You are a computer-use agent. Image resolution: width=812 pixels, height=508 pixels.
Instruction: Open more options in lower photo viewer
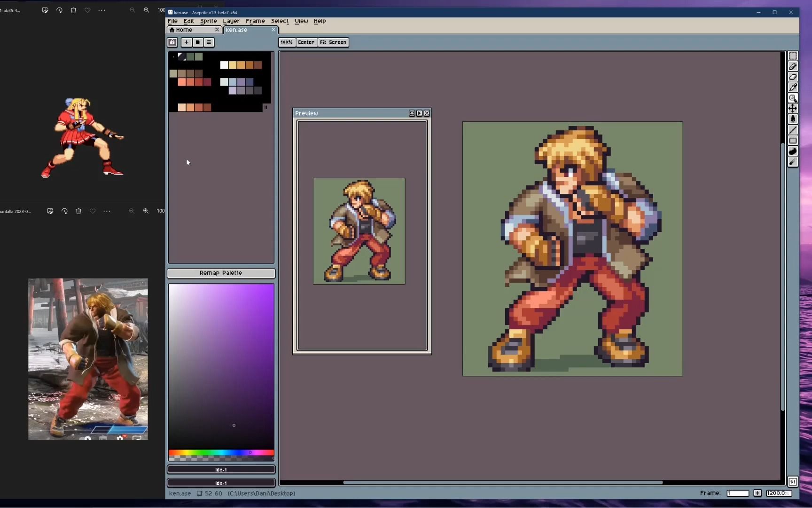click(107, 211)
